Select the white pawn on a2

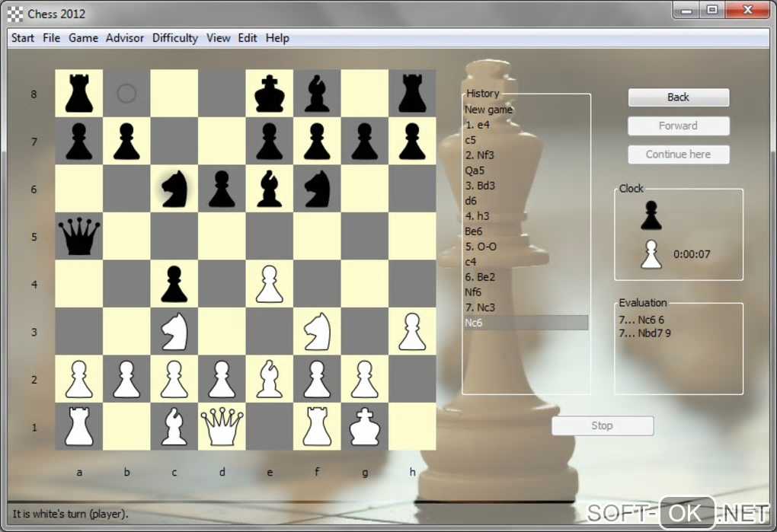click(x=78, y=378)
